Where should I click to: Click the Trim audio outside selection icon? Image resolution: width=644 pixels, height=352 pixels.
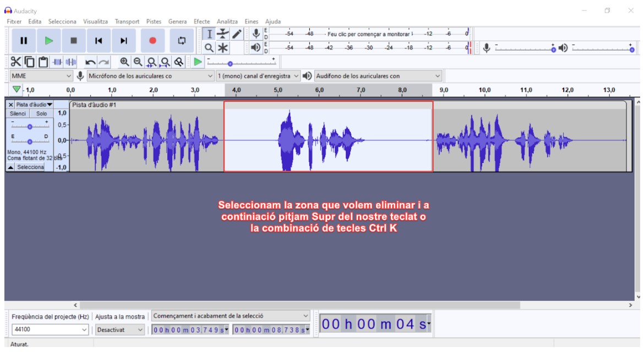(x=58, y=62)
